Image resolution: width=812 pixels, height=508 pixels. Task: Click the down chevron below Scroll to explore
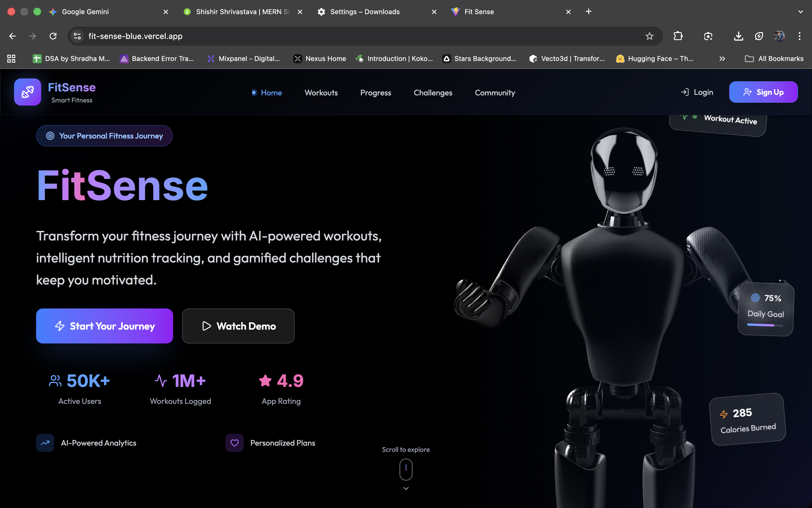[x=406, y=488]
